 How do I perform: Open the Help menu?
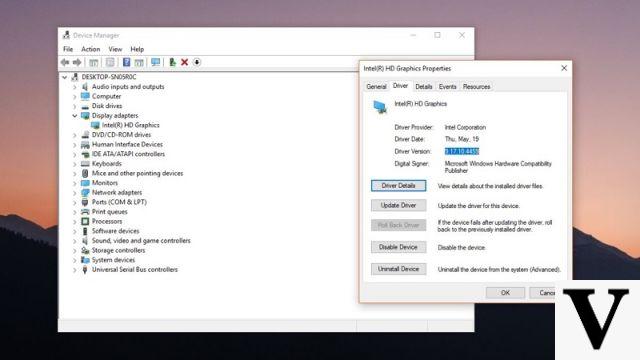pyautogui.click(x=137, y=49)
